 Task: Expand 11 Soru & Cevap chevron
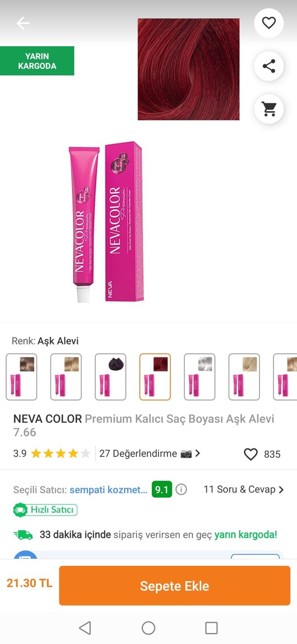pyautogui.click(x=281, y=489)
